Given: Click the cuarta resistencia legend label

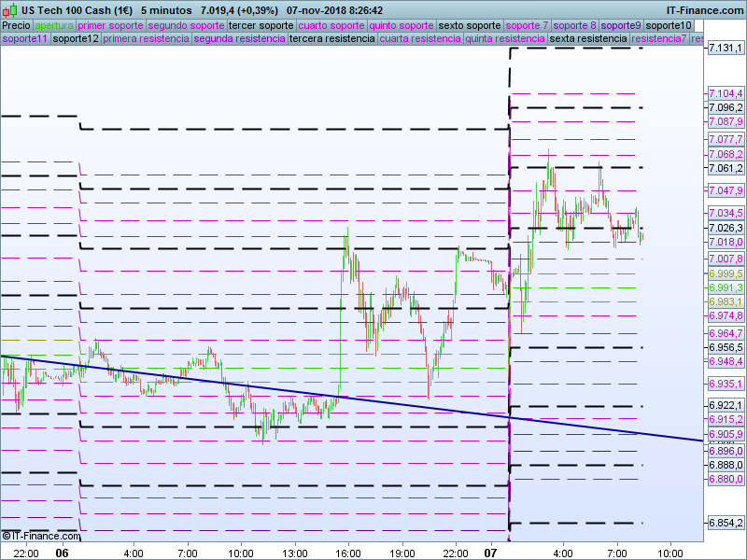Looking at the screenshot, I should 420,38.
